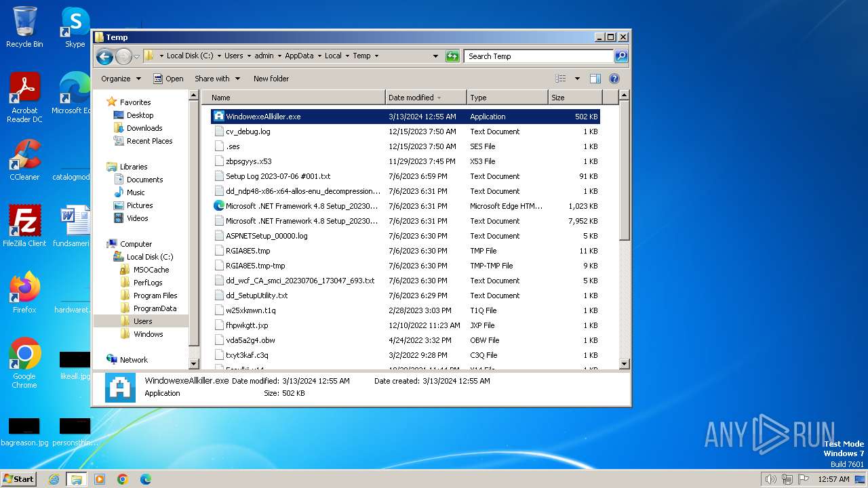Open the view options dropdown arrow
This screenshot has height=488, width=868.
click(577, 79)
